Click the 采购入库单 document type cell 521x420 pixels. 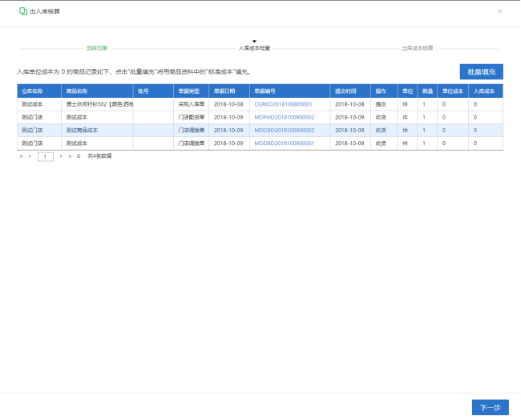tap(191, 104)
